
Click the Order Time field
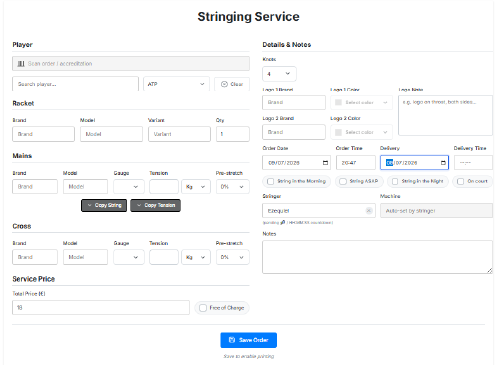[x=356, y=163]
